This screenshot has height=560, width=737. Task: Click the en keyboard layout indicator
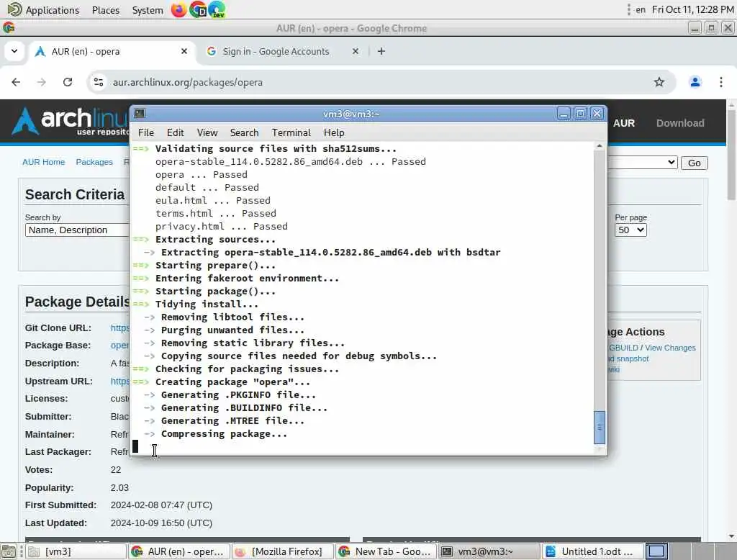(x=640, y=9)
